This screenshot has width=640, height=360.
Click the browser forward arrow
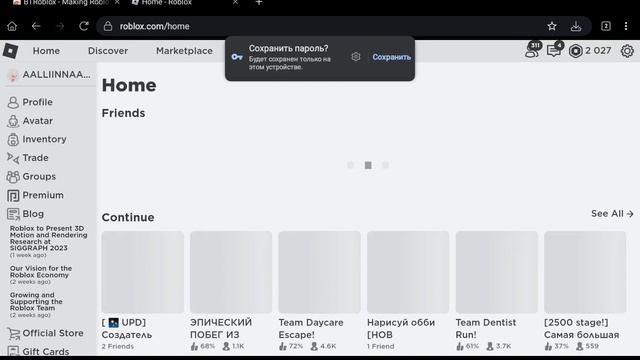pyautogui.click(x=60, y=26)
